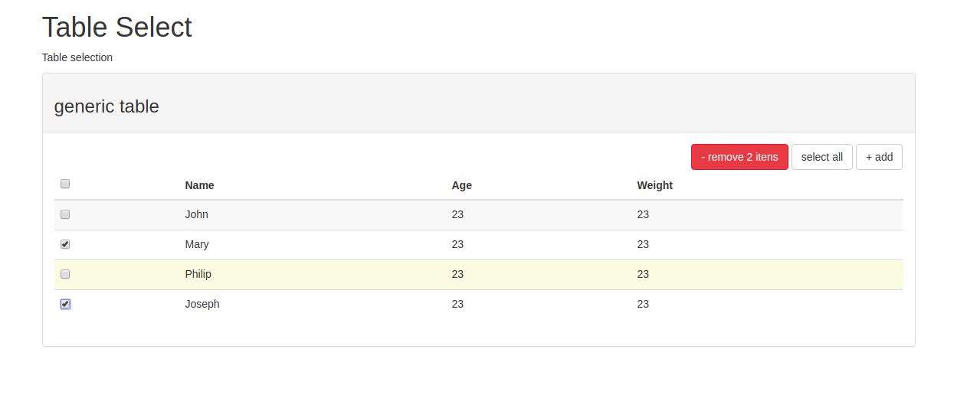Click the Age column header
Screen dimensions: 980x398
click(461, 185)
